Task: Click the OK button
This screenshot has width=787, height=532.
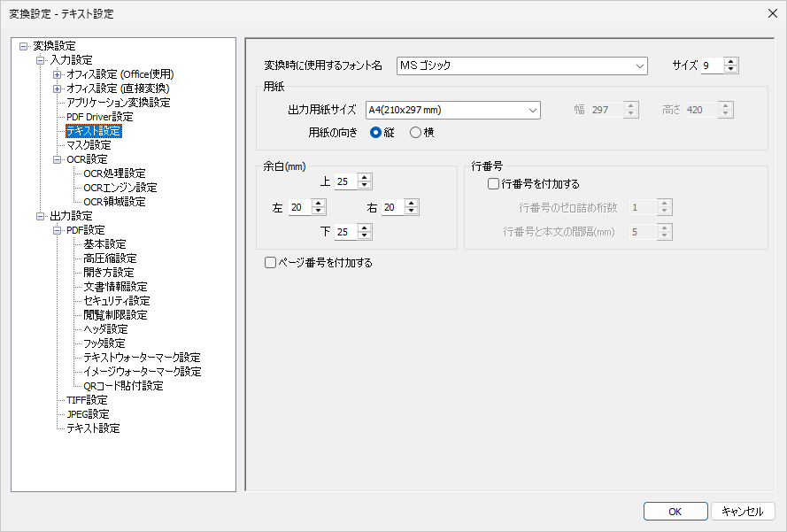Action: 675,511
